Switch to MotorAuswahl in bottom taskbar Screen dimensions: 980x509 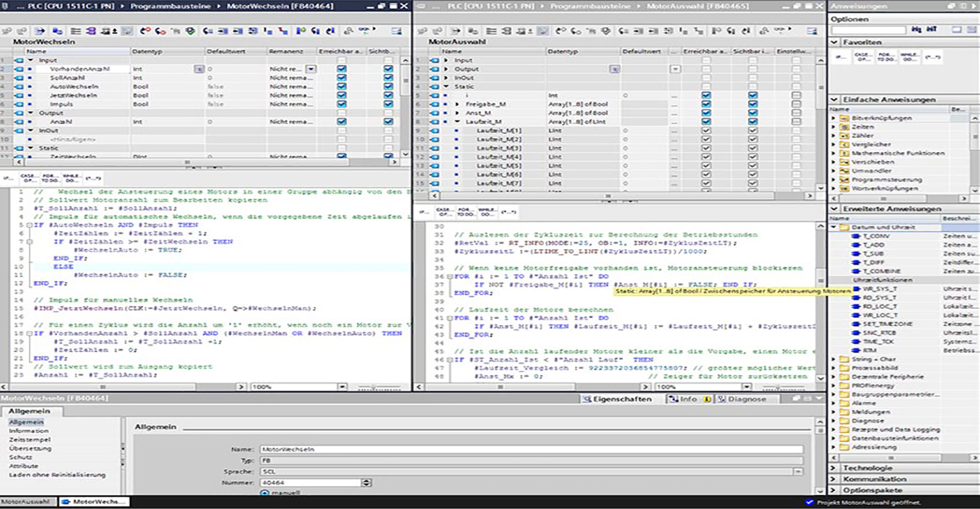click(x=26, y=501)
